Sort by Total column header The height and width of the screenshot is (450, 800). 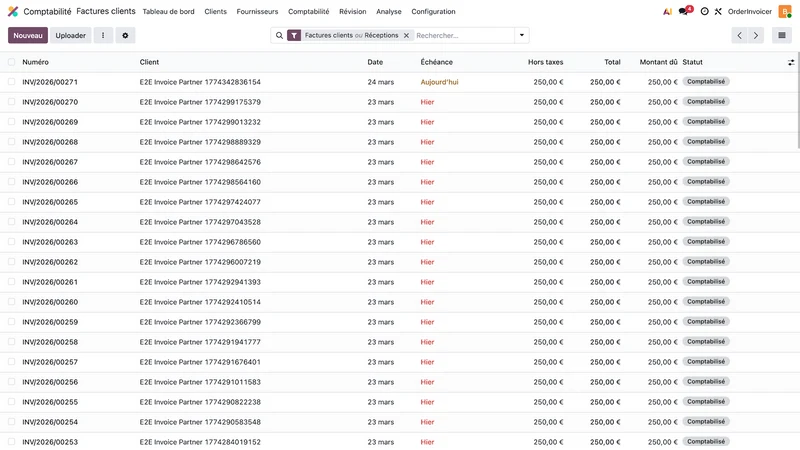point(612,62)
